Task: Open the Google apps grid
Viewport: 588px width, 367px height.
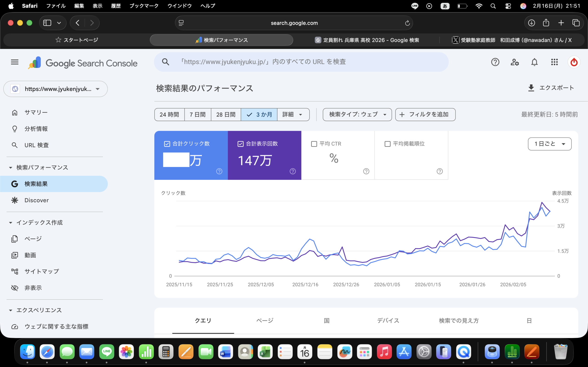Action: click(554, 62)
